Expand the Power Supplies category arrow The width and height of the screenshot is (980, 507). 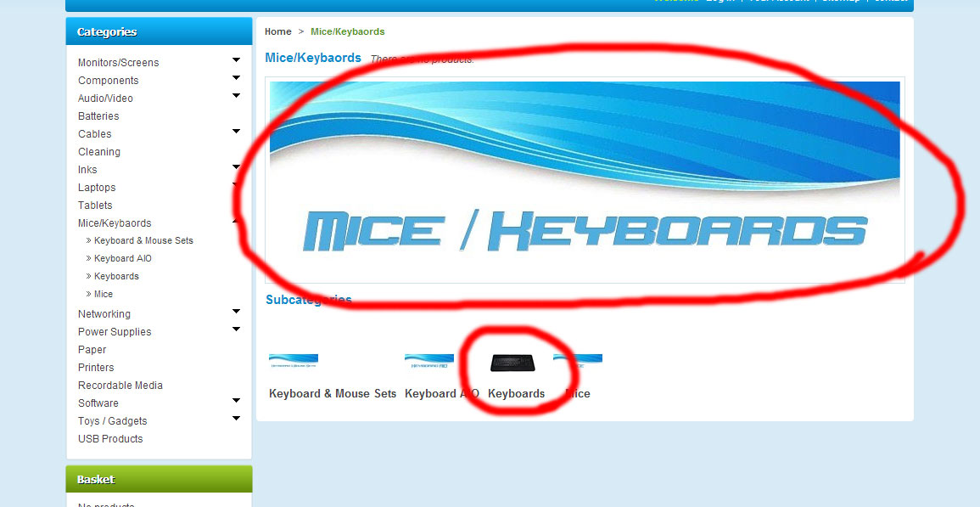(236, 330)
